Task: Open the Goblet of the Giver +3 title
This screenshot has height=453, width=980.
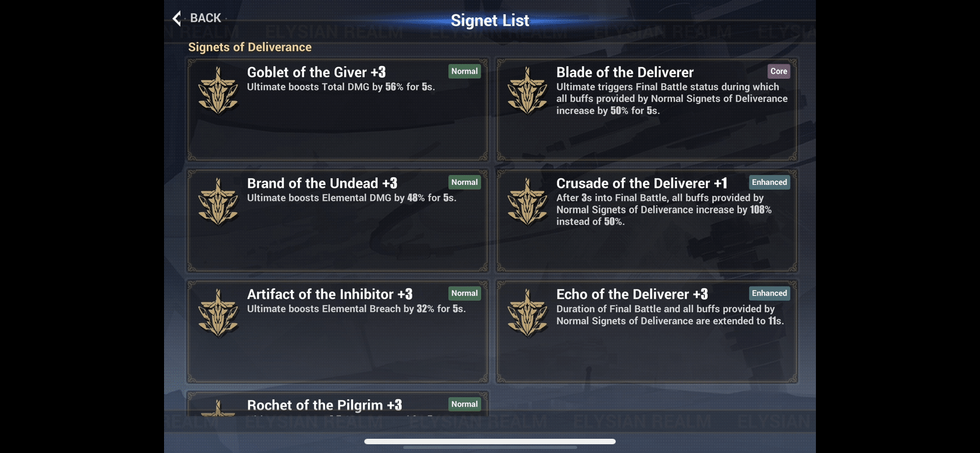Action: pos(316,72)
